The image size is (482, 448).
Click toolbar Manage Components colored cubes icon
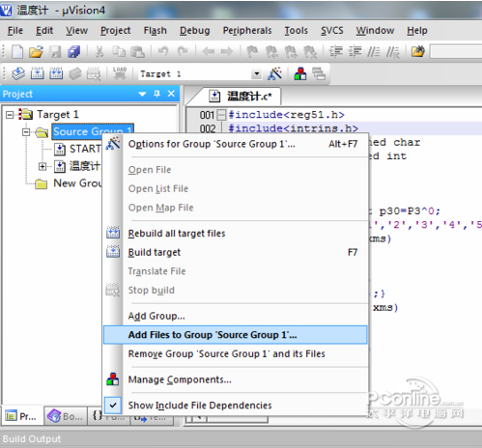300,73
